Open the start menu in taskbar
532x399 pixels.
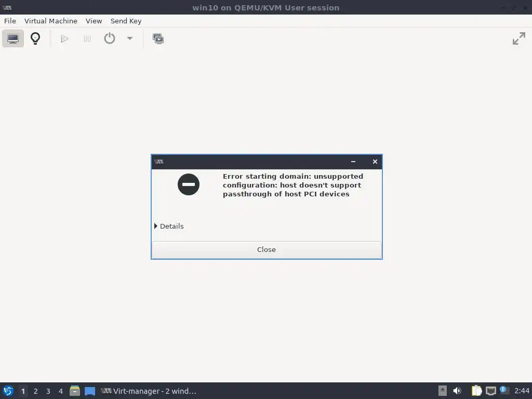click(8, 391)
